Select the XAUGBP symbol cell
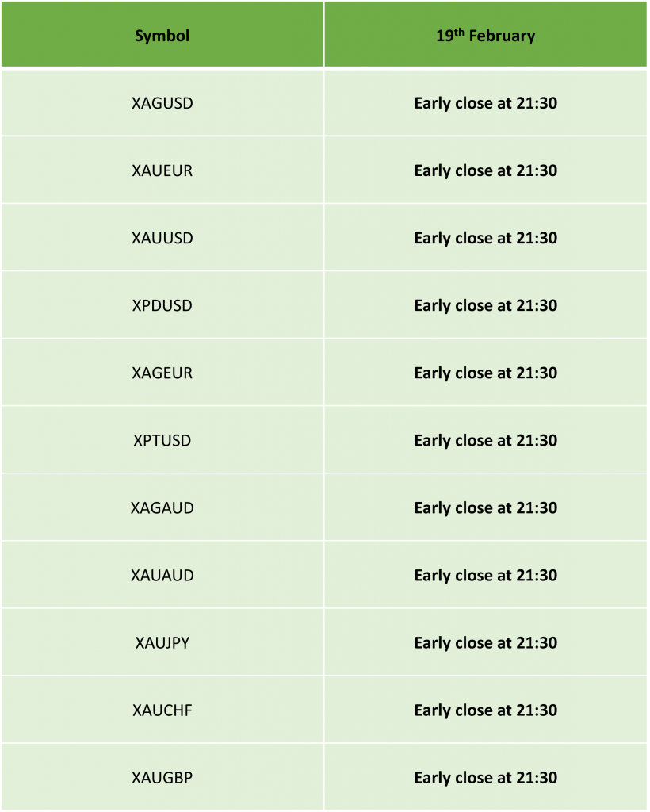The image size is (650, 812). (162, 777)
